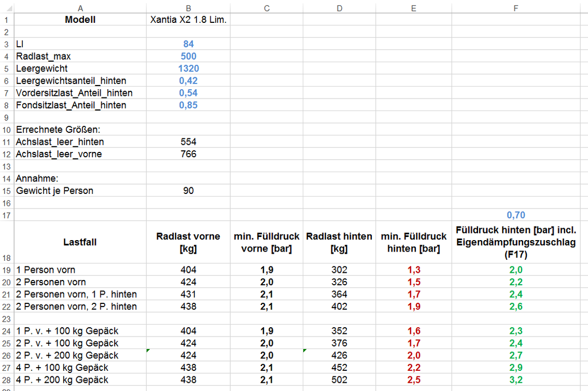The image size is (588, 391).
Task: Select column F header
Action: point(516,8)
